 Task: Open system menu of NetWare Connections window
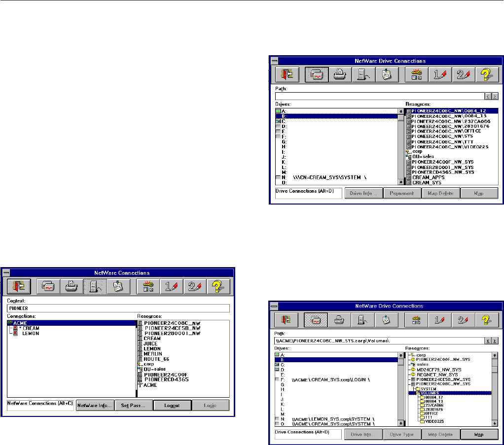(6, 273)
